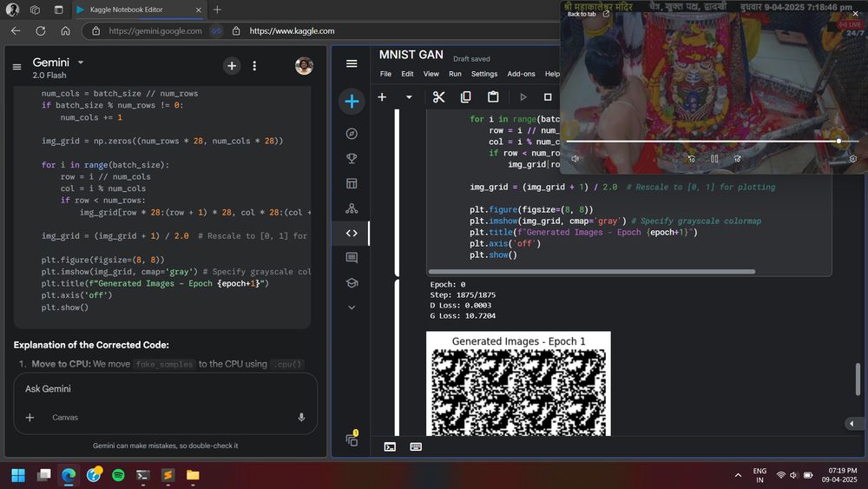Expand the right side panel arrow
The image size is (868, 489).
click(852, 424)
